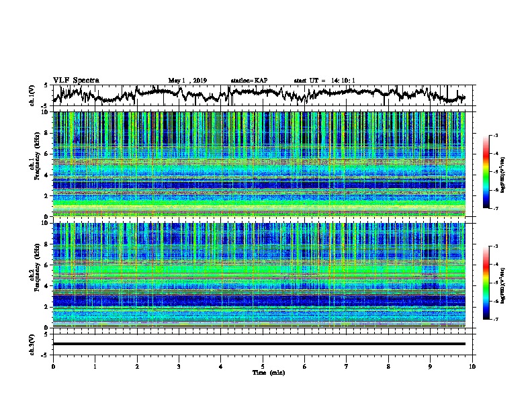Click time axis tick label "8"
Screen dimensions: 532x411
[388, 367]
